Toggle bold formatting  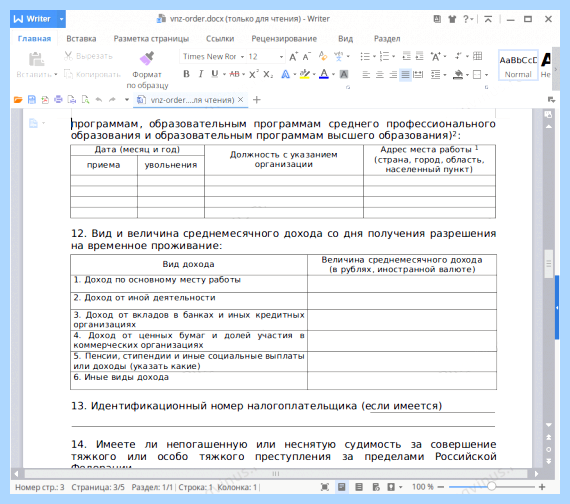tap(186, 74)
